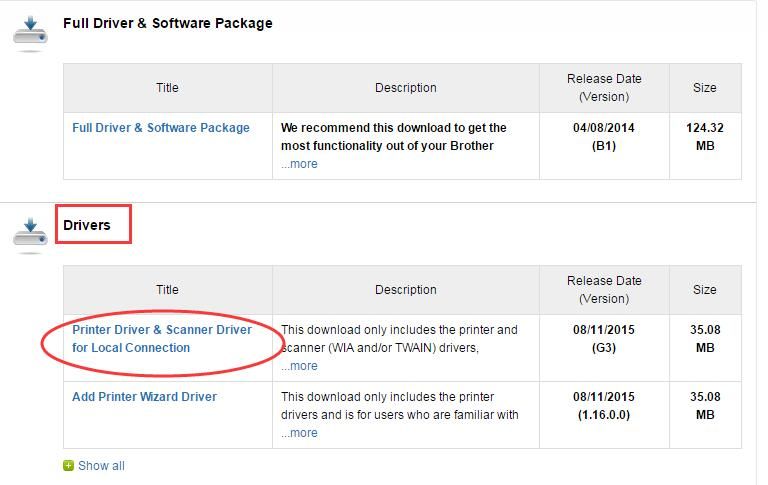Click Title column header in Drivers table
This screenshot has width=768, height=485.
pos(167,290)
